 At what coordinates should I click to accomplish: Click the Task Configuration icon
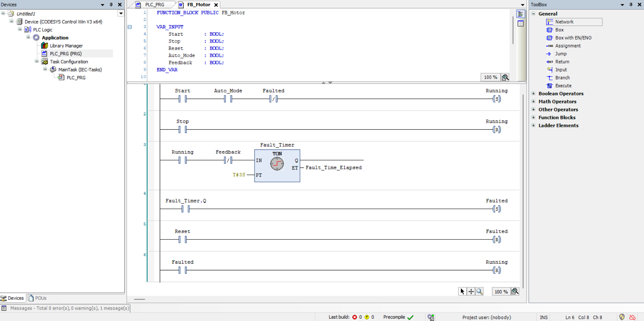pyautogui.click(x=44, y=61)
